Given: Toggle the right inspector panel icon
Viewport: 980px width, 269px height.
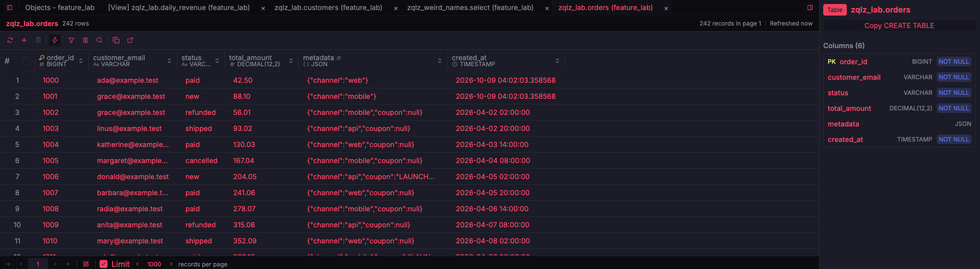Looking at the screenshot, I should tap(810, 8).
